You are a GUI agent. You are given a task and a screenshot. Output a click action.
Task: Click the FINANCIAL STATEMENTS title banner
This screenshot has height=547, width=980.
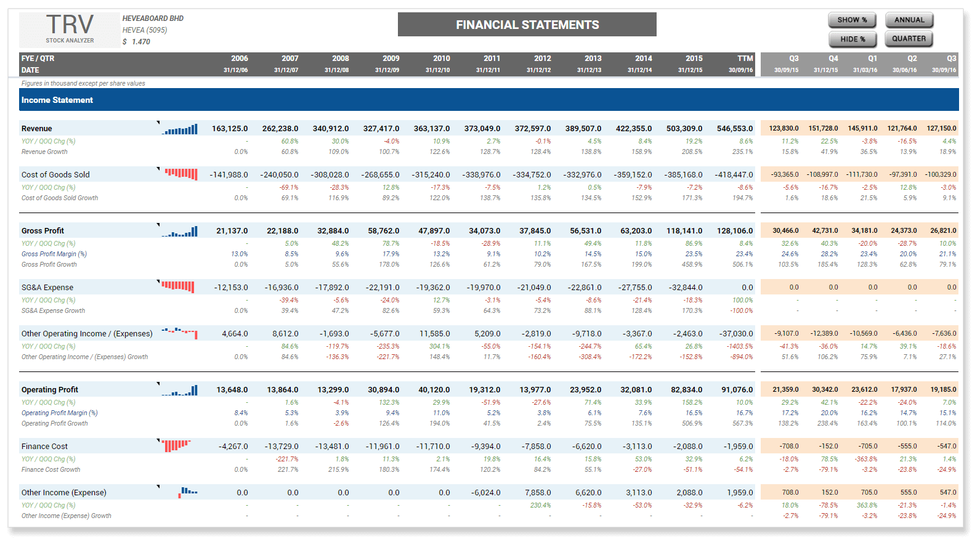point(527,25)
